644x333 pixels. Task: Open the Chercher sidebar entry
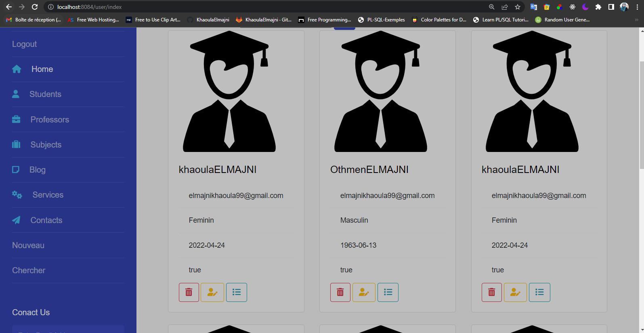[29, 270]
